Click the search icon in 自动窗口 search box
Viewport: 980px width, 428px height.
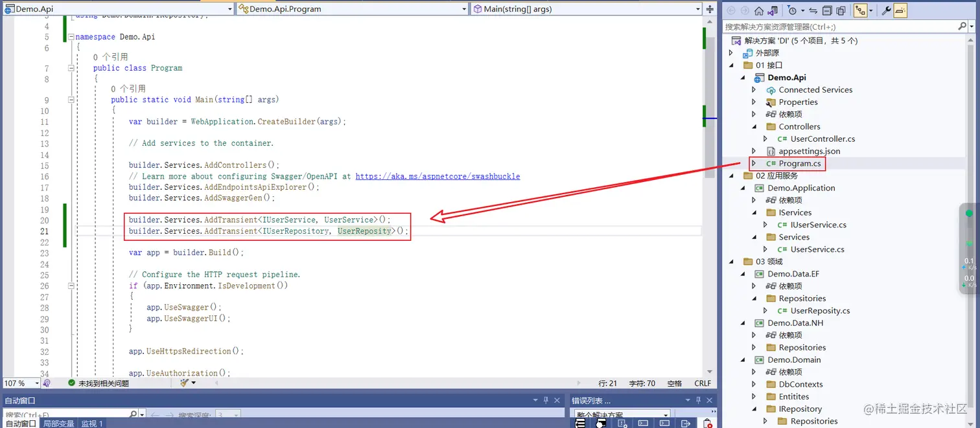point(133,415)
